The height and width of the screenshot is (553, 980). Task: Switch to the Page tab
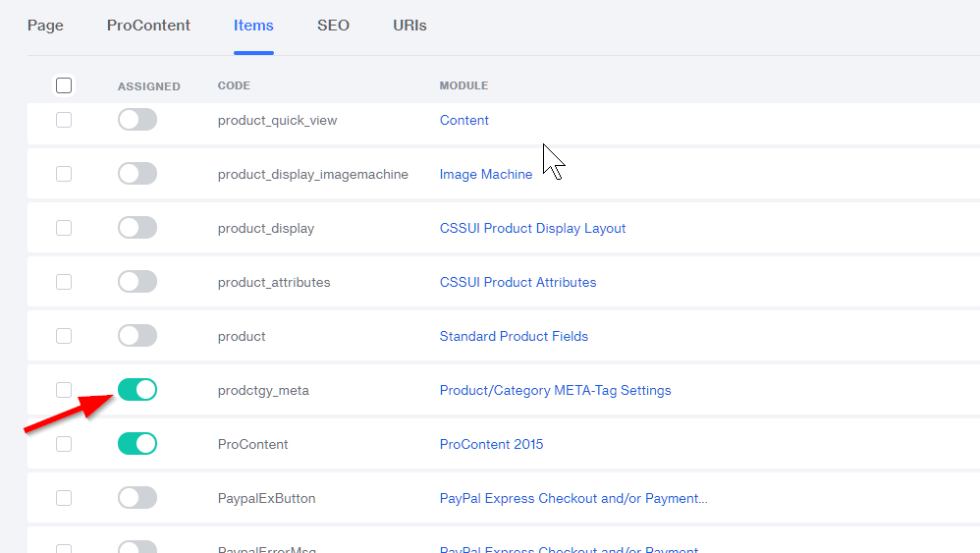[x=45, y=26]
